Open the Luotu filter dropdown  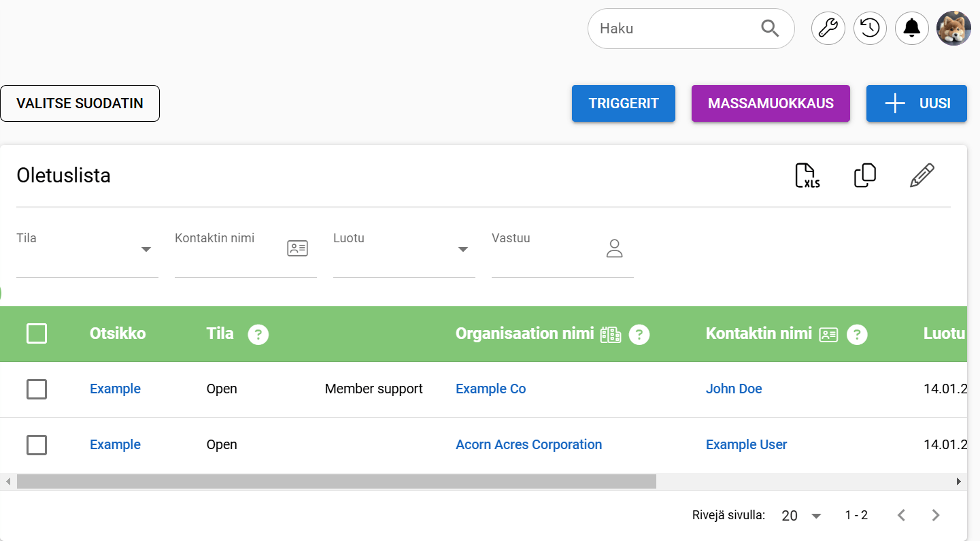click(463, 250)
